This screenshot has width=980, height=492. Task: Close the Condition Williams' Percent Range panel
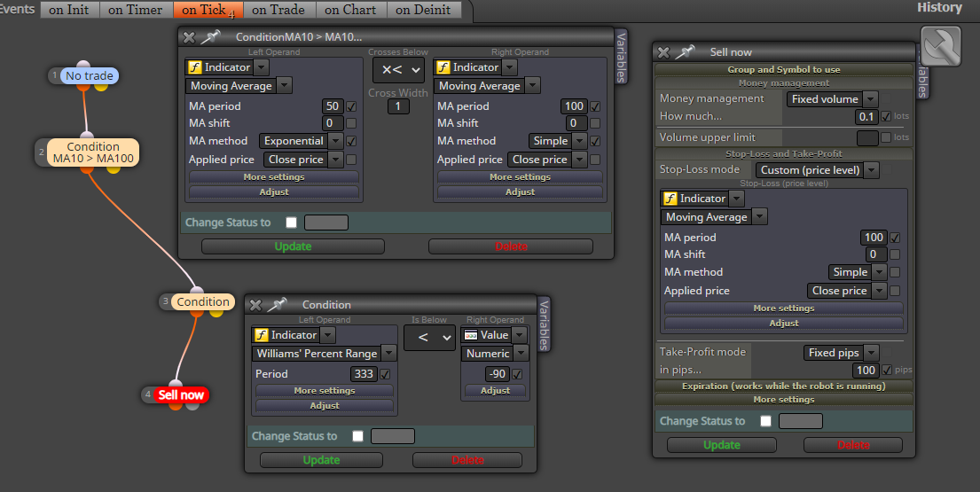(x=255, y=305)
